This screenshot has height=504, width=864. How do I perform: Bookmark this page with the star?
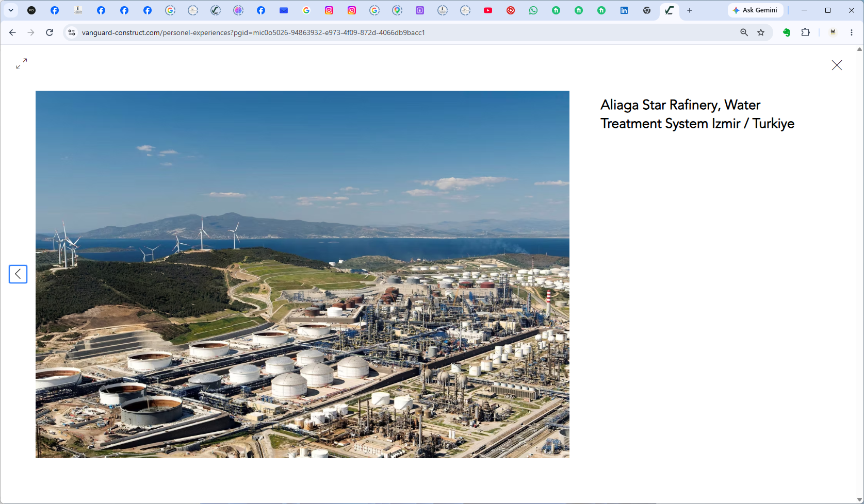[761, 32]
